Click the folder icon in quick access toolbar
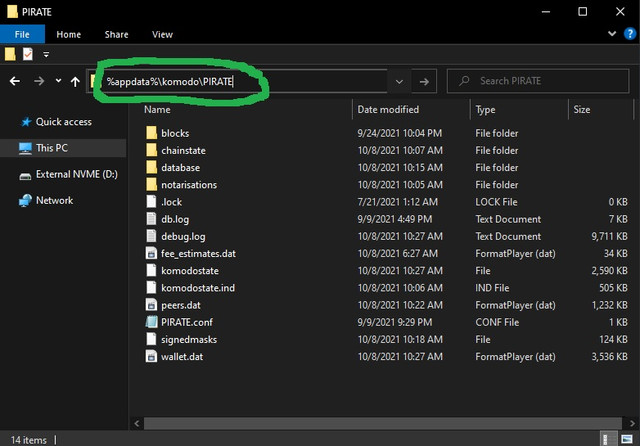The height and width of the screenshot is (446, 640). coord(10,54)
